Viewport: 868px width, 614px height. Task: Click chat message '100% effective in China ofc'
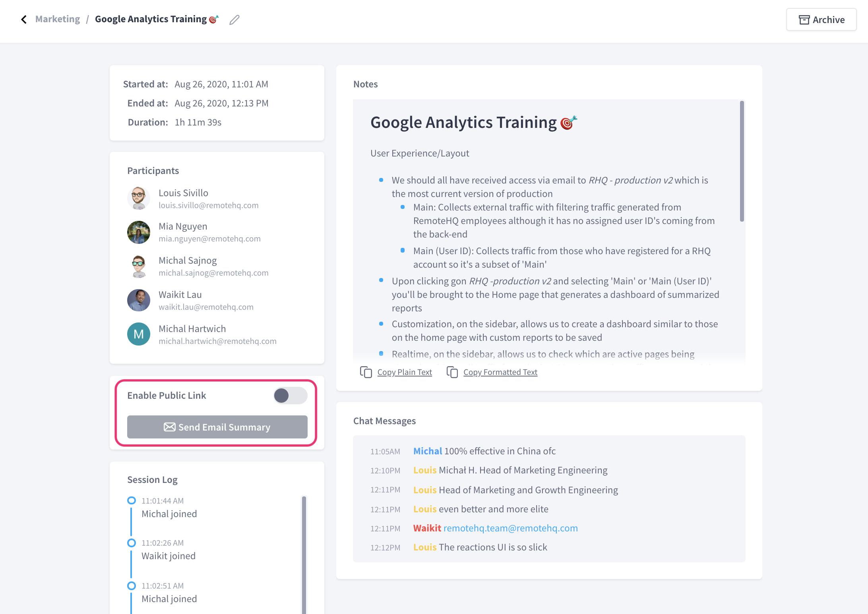pyautogui.click(x=500, y=451)
